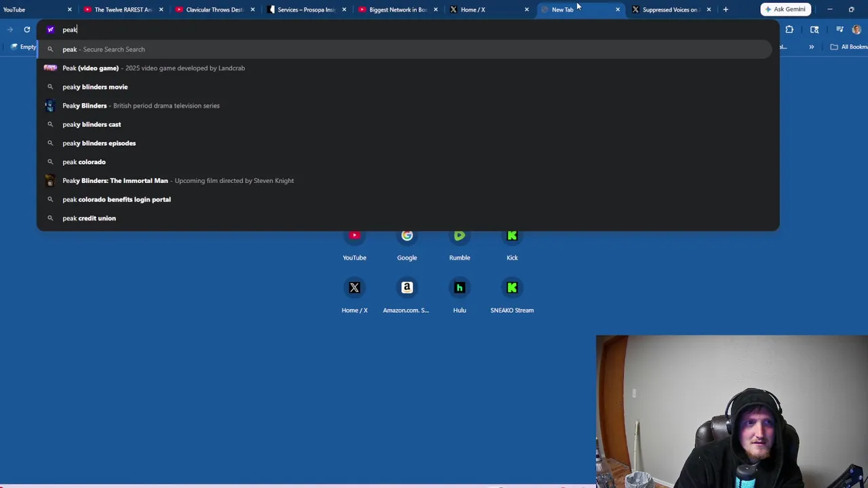This screenshot has width=868, height=488.
Task: Restore down the browser window
Action: tap(851, 9)
